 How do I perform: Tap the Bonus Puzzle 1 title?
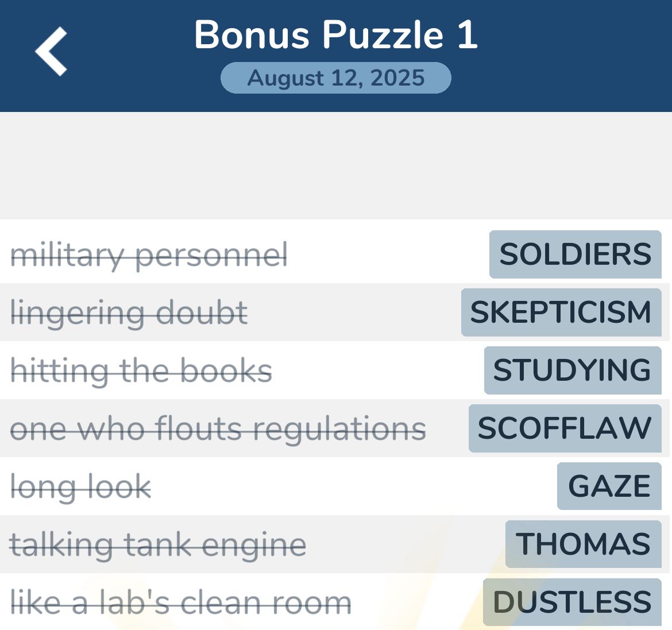(336, 34)
